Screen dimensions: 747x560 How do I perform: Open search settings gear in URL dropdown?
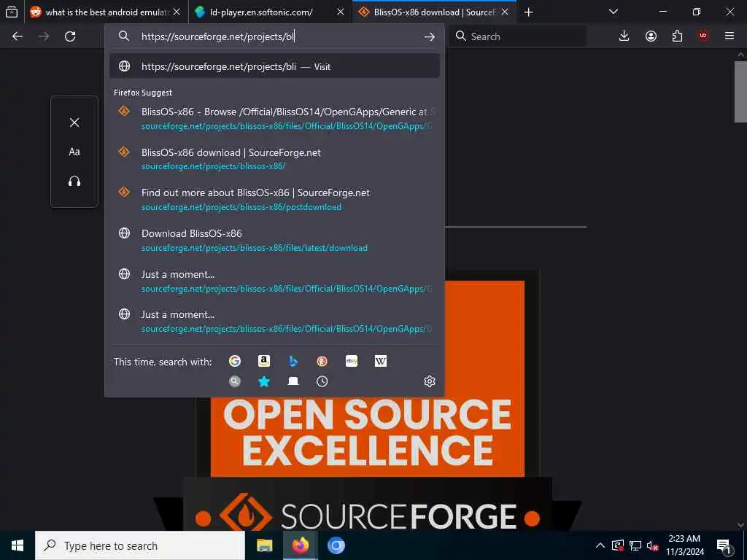(429, 381)
